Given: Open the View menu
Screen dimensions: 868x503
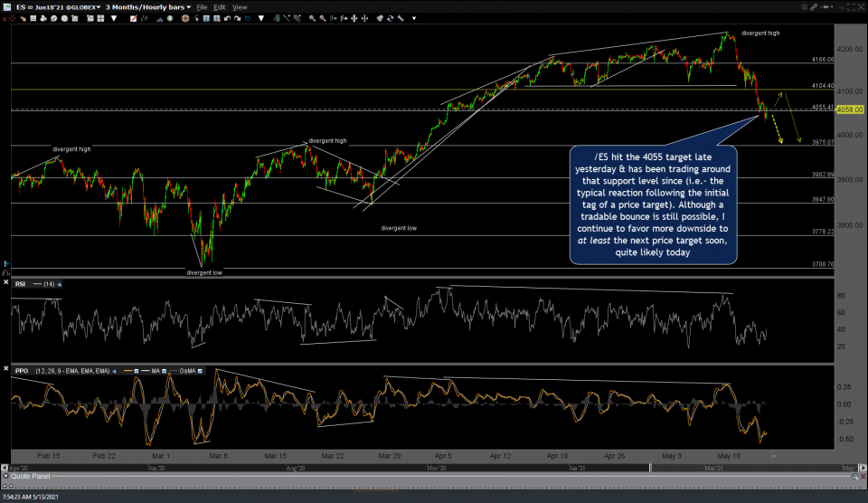Looking at the screenshot, I should point(240,7).
